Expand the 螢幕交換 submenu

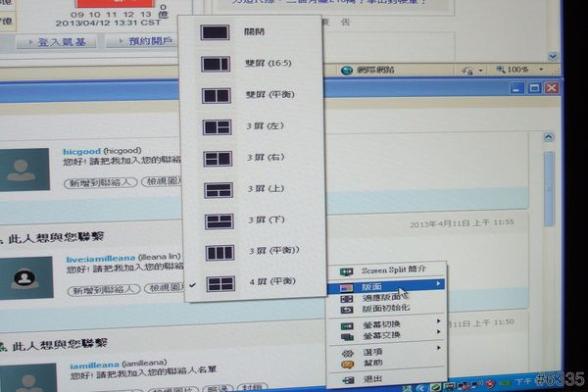pyautogui.click(x=387, y=335)
